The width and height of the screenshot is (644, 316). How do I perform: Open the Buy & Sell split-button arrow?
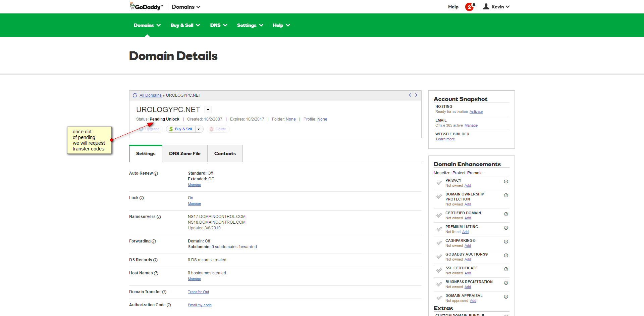coord(199,129)
